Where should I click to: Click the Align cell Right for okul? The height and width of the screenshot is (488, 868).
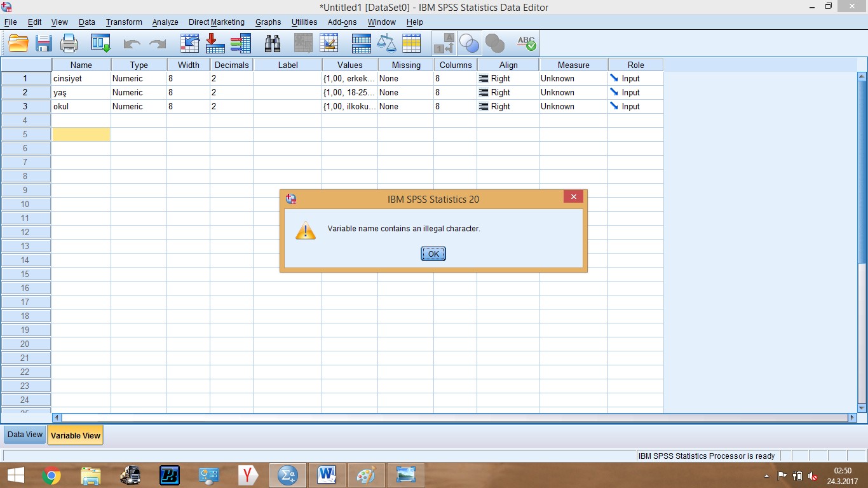508,107
